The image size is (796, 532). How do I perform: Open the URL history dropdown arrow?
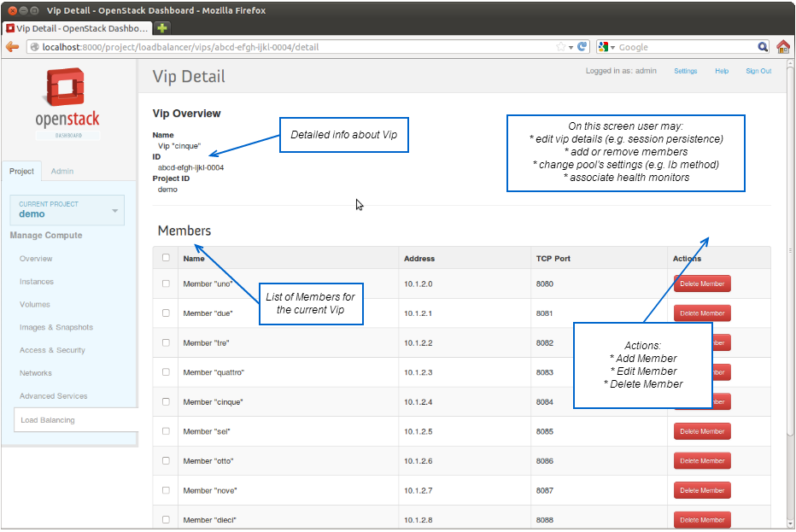coord(571,47)
